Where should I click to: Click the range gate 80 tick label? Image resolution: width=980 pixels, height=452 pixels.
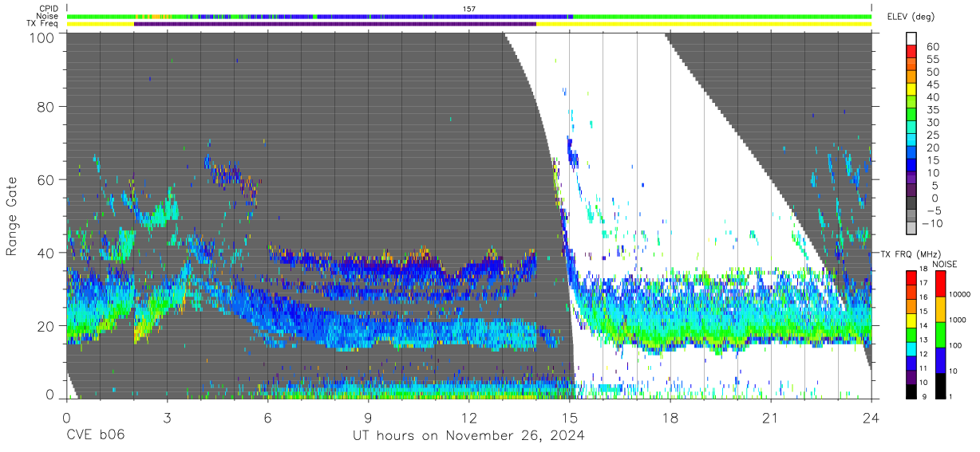coord(45,106)
